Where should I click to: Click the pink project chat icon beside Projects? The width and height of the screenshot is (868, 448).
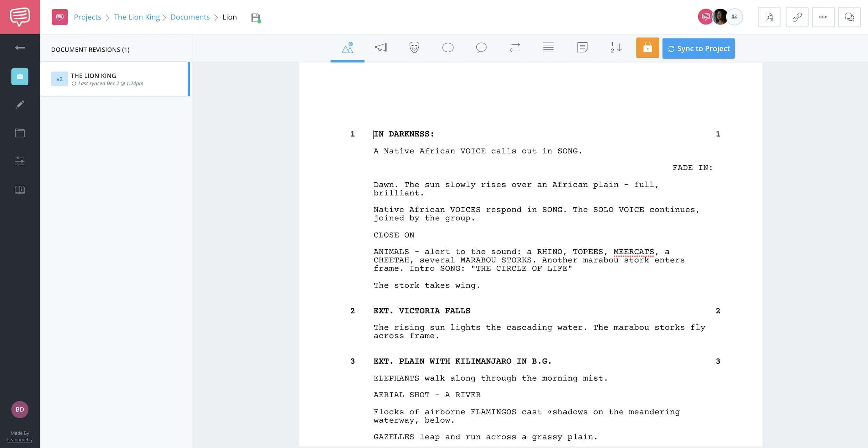(60, 17)
